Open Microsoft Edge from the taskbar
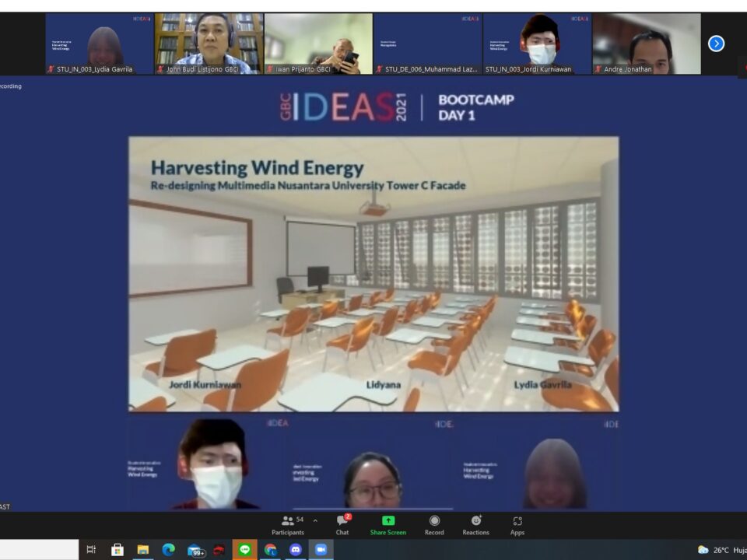This screenshot has height=560, width=747. tap(168, 550)
